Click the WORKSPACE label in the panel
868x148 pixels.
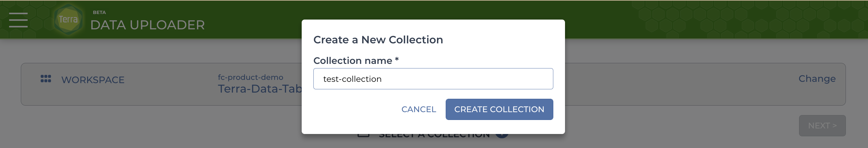click(93, 80)
